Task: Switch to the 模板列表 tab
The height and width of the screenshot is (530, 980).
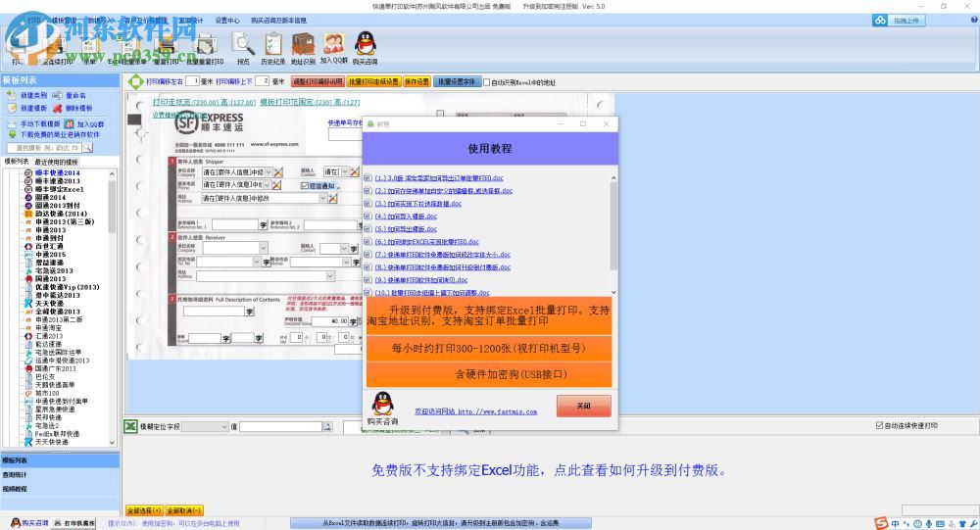Action: pyautogui.click(x=17, y=162)
